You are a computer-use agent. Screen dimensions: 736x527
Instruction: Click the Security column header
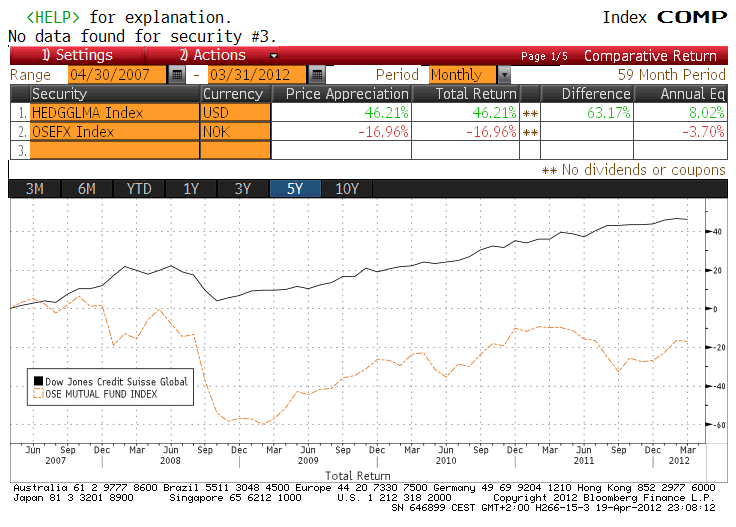[115, 94]
